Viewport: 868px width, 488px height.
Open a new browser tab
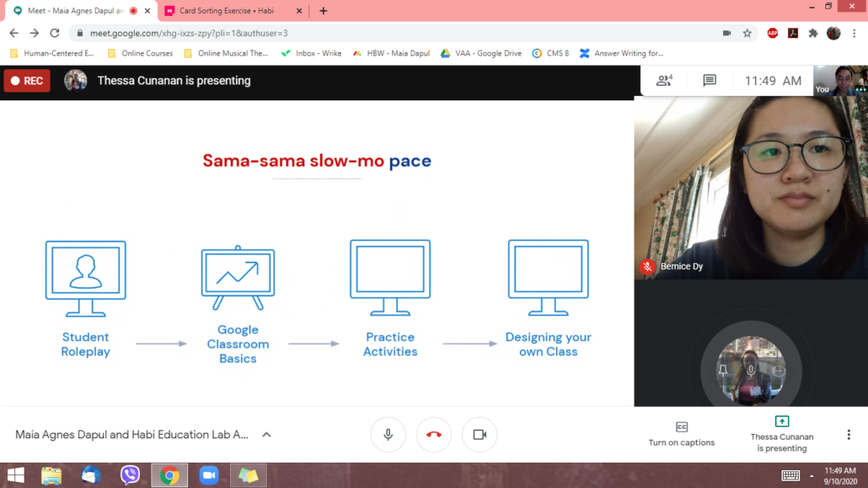(324, 10)
